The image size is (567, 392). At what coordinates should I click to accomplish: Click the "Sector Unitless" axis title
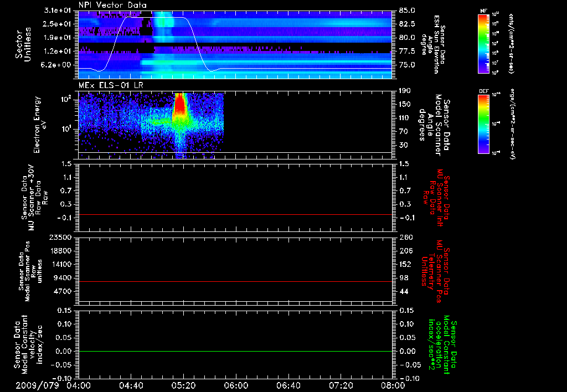[x=23, y=44]
